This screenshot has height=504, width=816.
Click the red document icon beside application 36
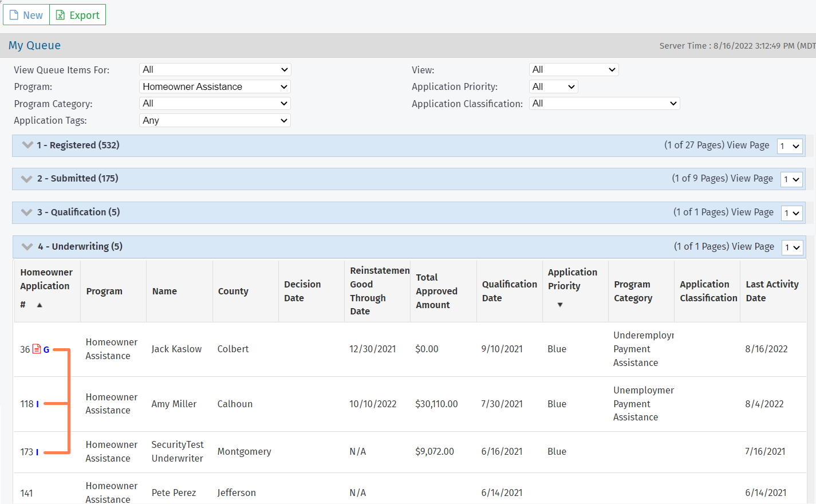(37, 349)
